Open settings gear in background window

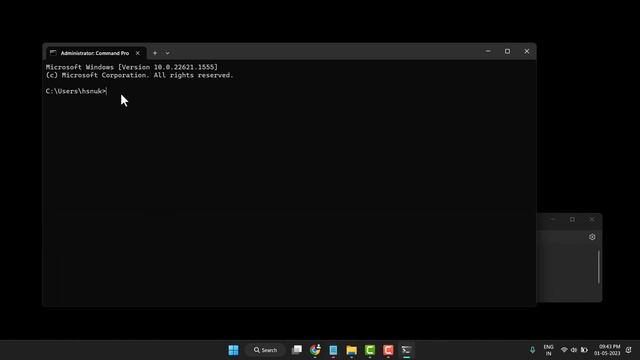(x=592, y=237)
